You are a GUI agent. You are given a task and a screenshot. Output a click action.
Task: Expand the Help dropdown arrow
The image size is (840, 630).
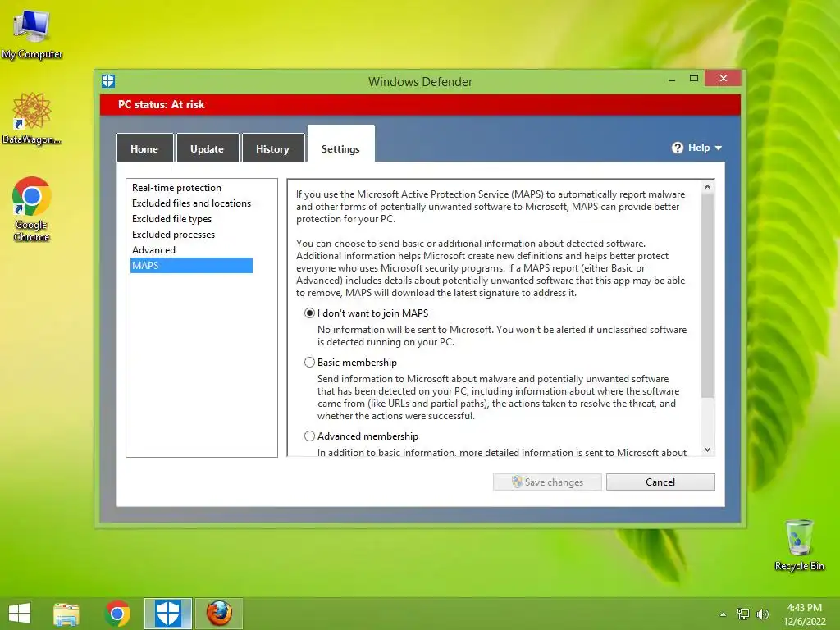[x=719, y=148]
